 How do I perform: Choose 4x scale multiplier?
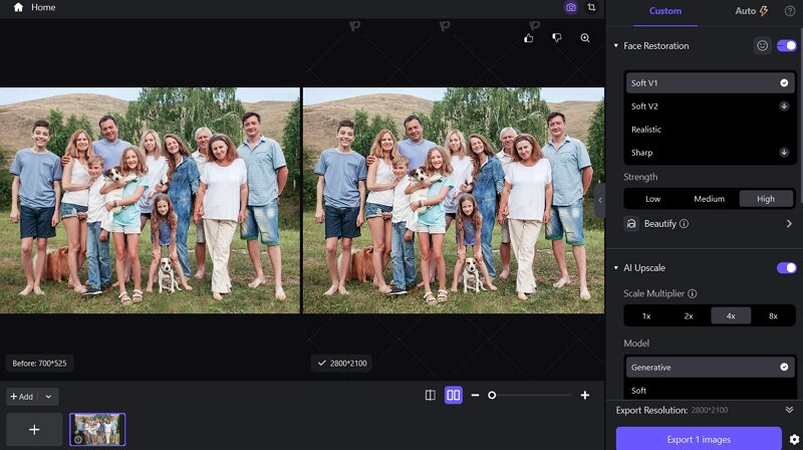(731, 316)
